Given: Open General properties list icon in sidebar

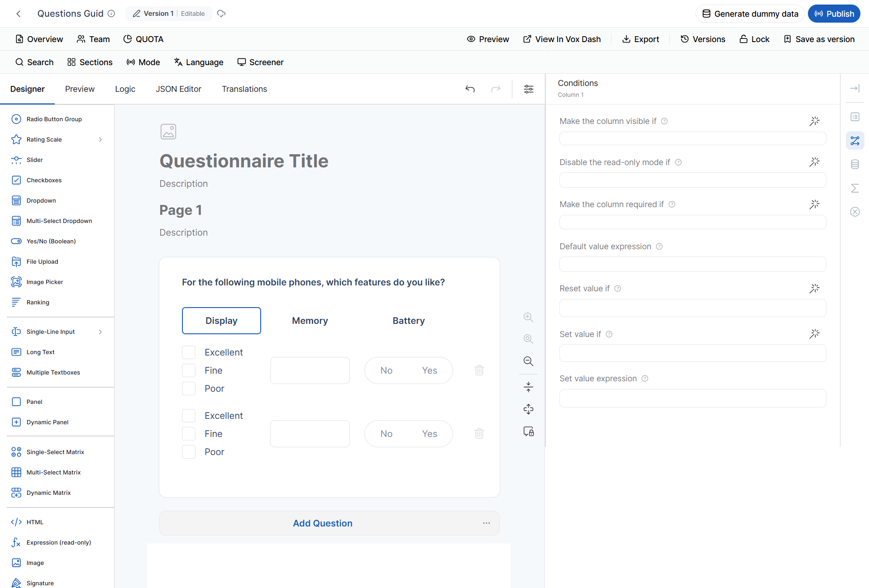Looking at the screenshot, I should tap(855, 117).
